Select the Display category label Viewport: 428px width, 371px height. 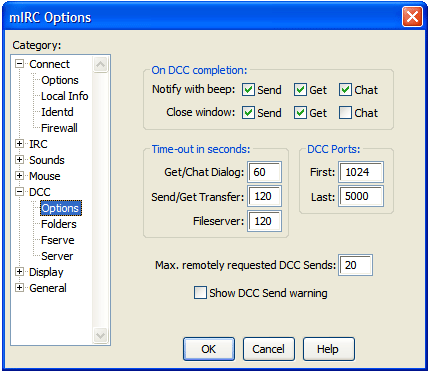(46, 272)
